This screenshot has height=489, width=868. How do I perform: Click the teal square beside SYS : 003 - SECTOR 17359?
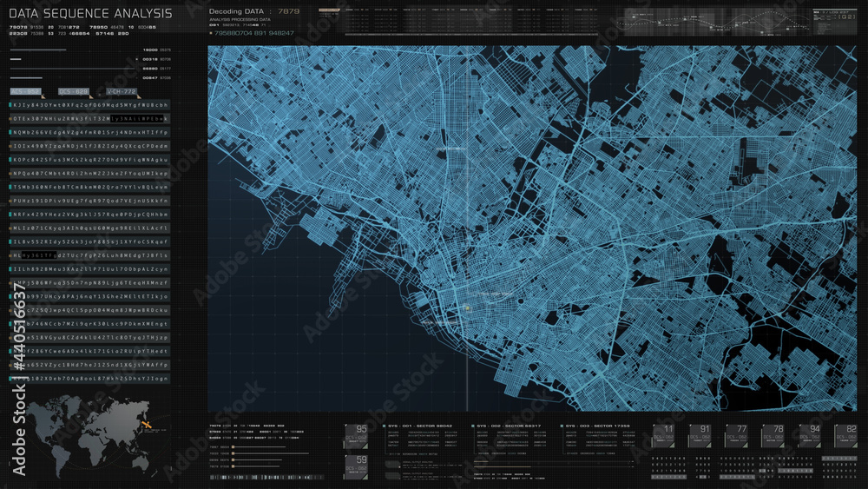pos(562,426)
